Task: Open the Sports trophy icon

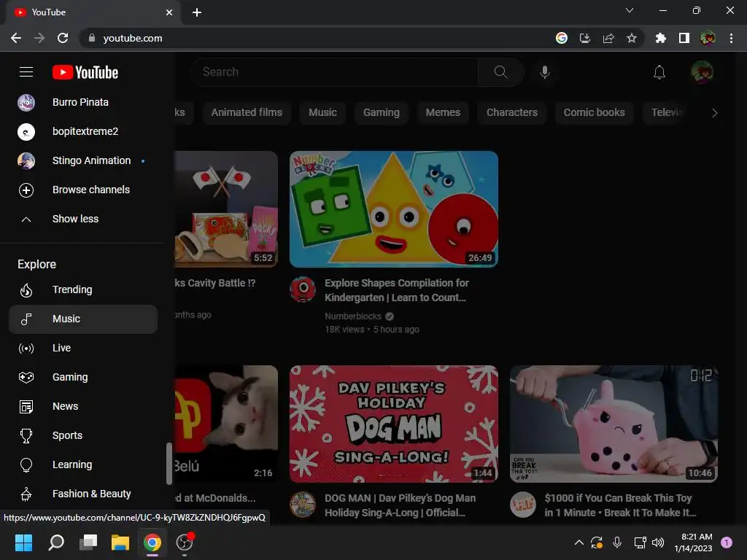Action: (26, 436)
